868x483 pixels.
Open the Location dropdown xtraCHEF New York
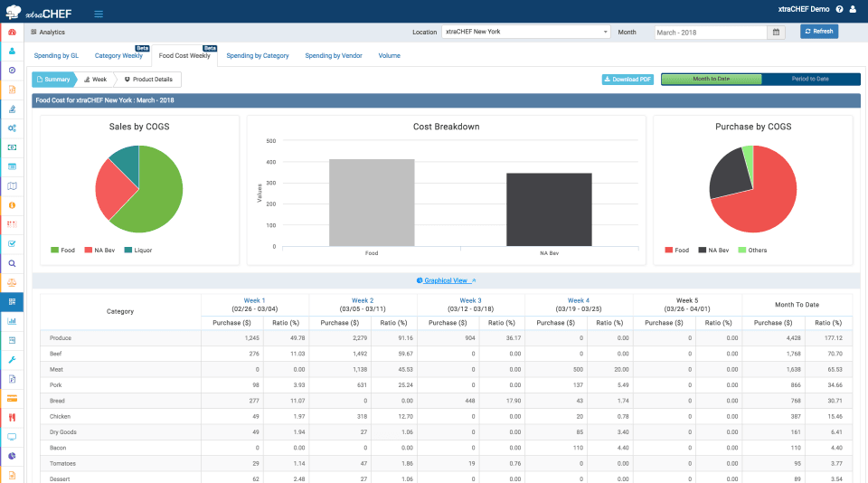pos(526,32)
